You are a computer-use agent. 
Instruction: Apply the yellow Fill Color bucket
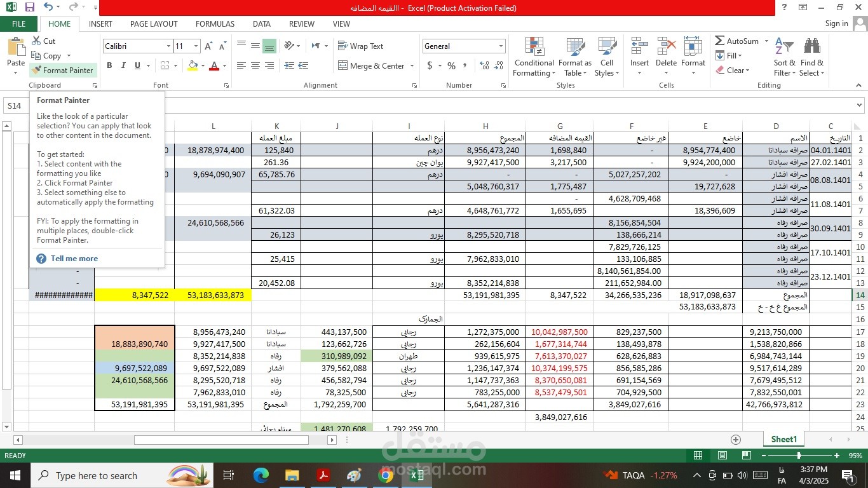193,65
